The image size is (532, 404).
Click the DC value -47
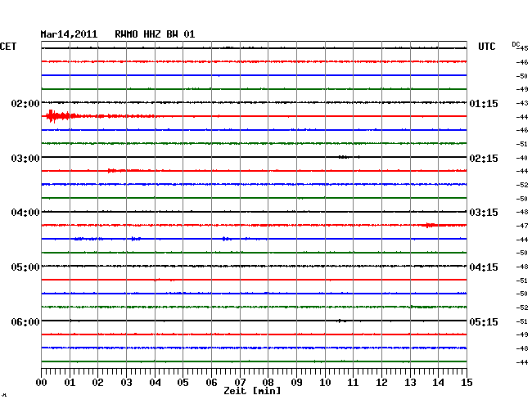pyautogui.click(x=522, y=226)
